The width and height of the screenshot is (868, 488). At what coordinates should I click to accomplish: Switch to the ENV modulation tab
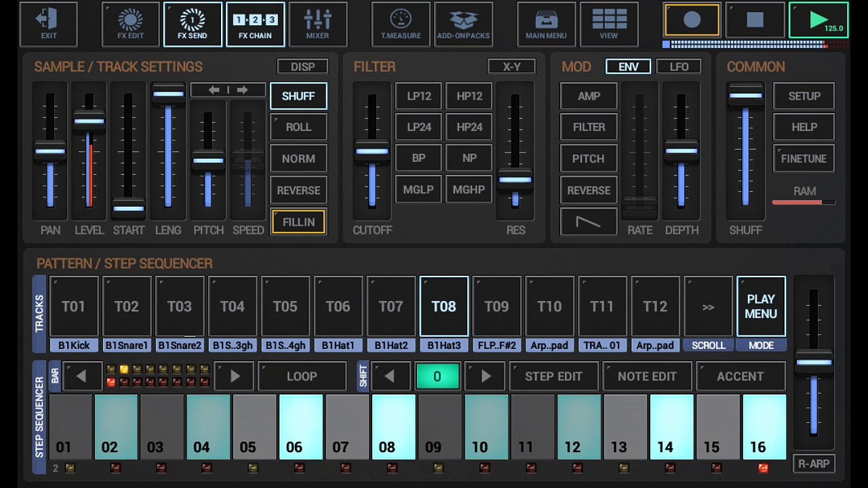point(629,66)
